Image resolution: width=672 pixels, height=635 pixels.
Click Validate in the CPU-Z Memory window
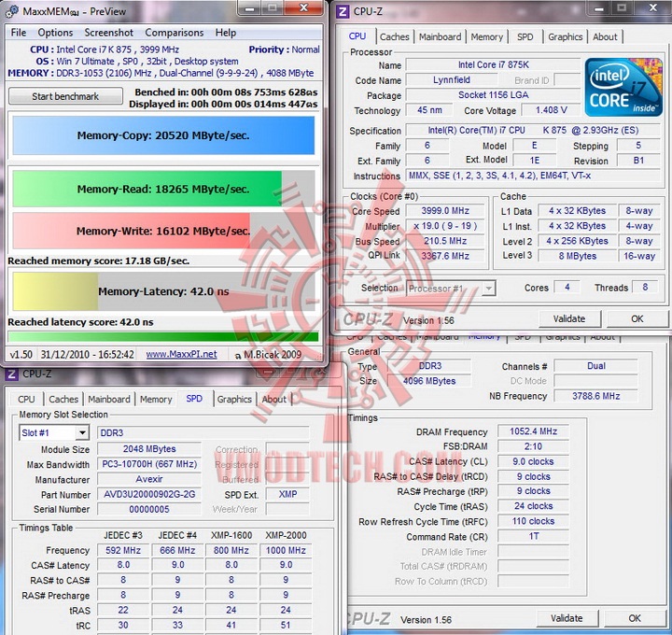tap(567, 618)
